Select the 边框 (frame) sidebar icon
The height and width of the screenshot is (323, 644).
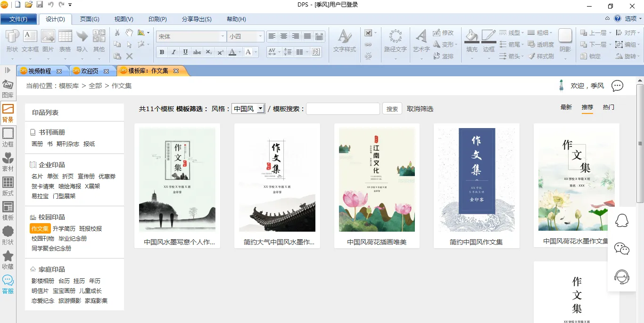[8, 137]
